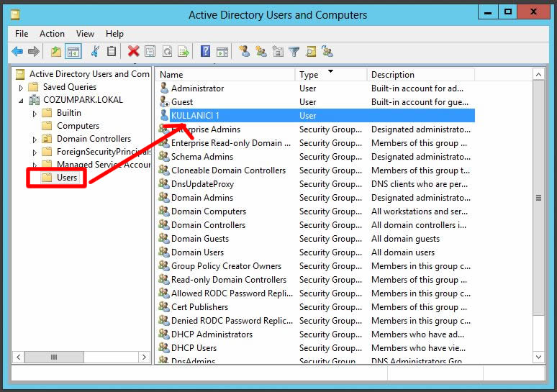Expand the Saved Queries tree node
Image resolution: width=557 pixels, height=392 pixels.
click(x=22, y=87)
